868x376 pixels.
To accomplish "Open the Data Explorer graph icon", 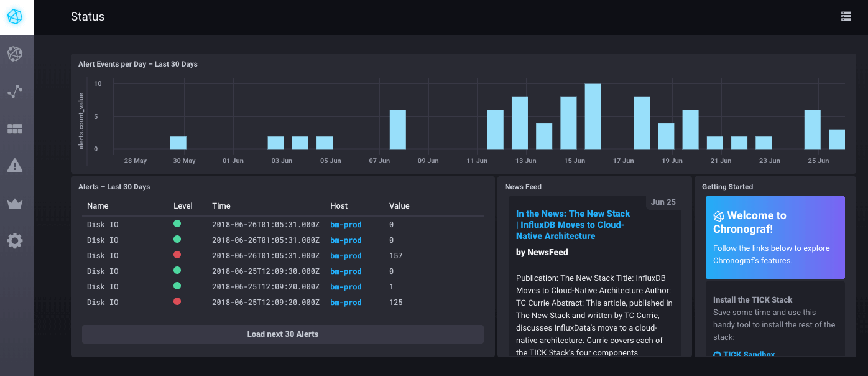I will click(15, 92).
